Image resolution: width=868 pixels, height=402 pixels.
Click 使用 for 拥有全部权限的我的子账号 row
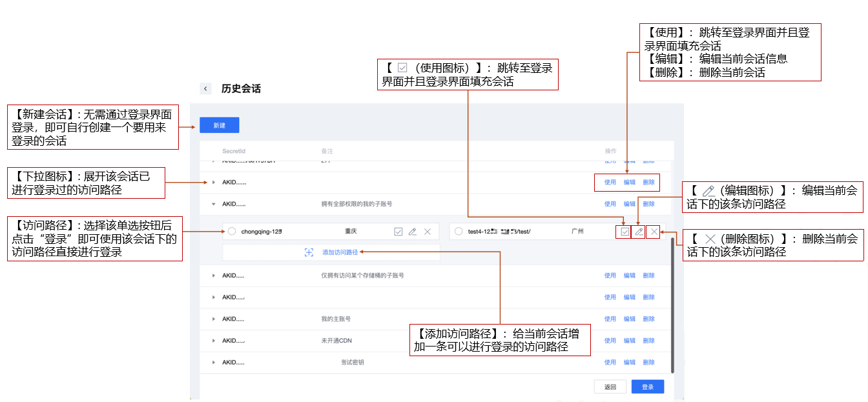click(x=610, y=204)
